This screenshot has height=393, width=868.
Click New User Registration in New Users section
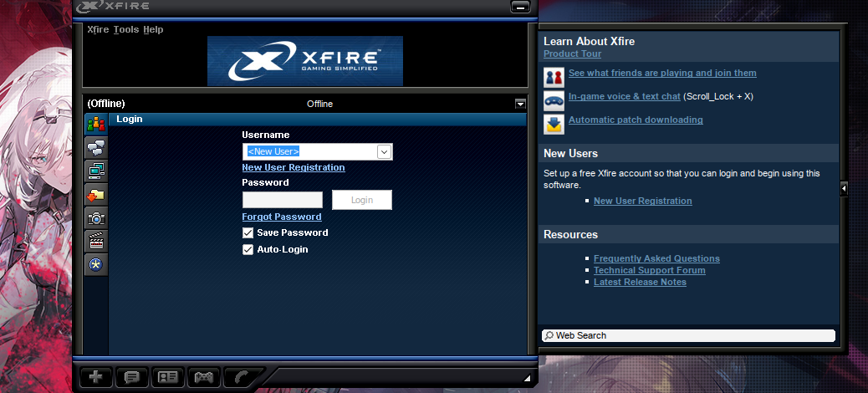[x=643, y=201]
